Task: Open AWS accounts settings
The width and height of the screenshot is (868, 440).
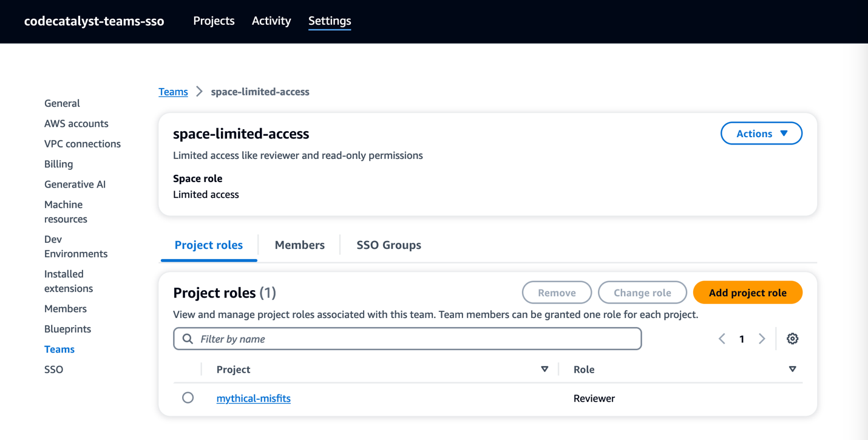Action: point(76,123)
